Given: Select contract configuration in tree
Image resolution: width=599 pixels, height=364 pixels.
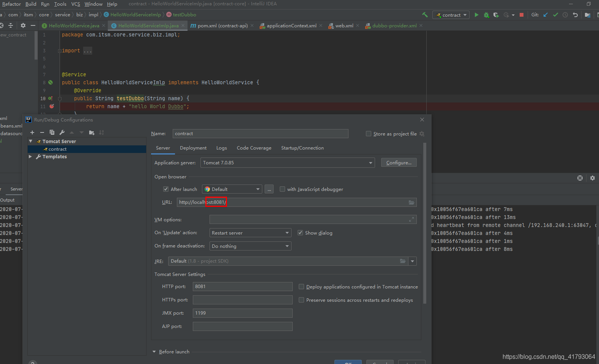Looking at the screenshot, I should click(x=87, y=149).
